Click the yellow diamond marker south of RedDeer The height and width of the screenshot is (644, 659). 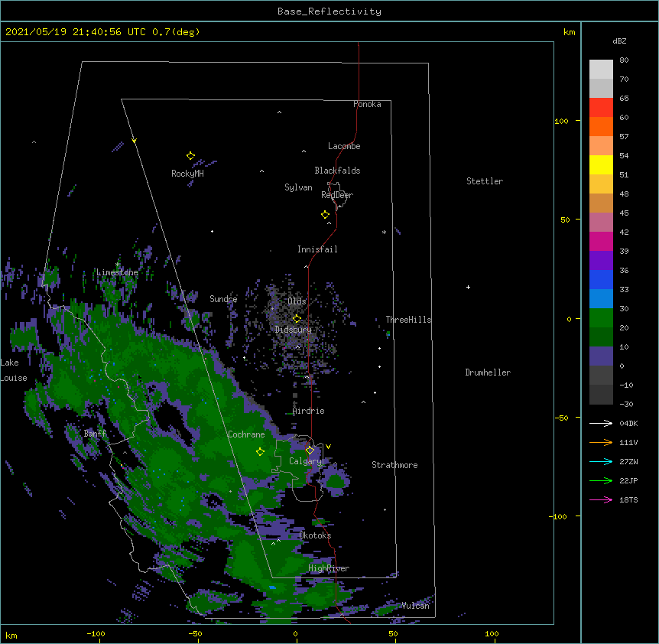[325, 215]
